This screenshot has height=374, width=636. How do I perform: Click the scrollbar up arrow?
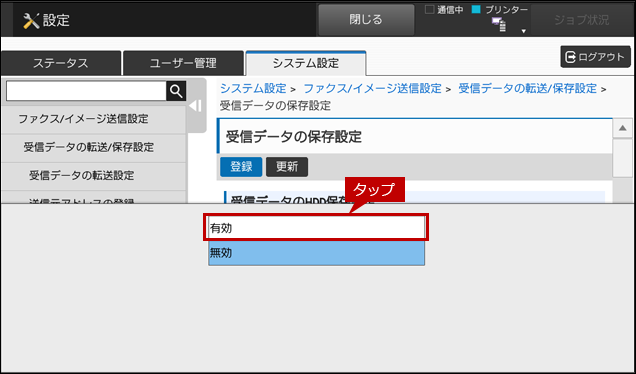tap(622, 129)
